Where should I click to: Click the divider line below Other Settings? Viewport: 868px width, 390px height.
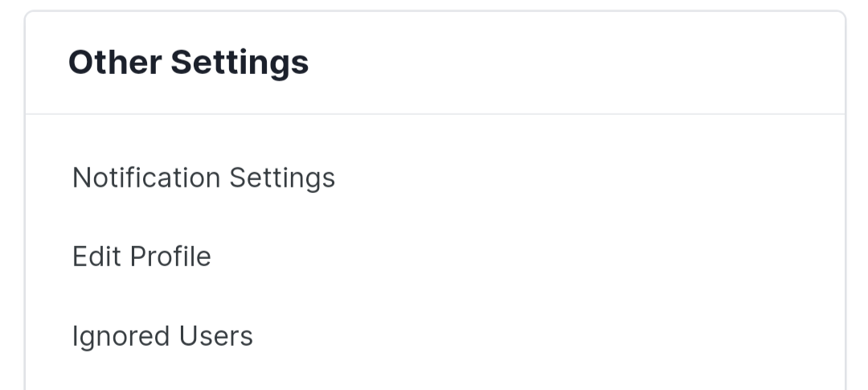pos(435,114)
